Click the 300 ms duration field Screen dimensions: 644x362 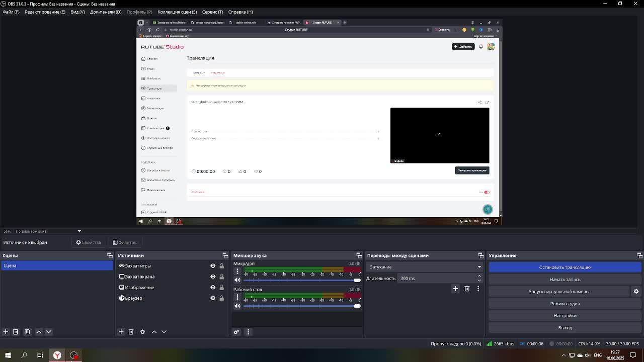[x=437, y=279]
